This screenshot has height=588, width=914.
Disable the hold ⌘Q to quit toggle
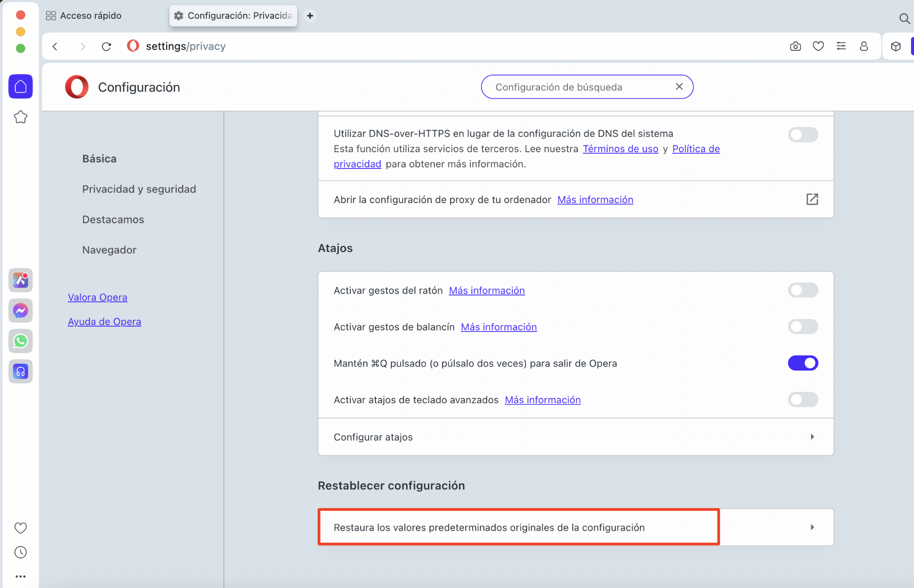(803, 363)
